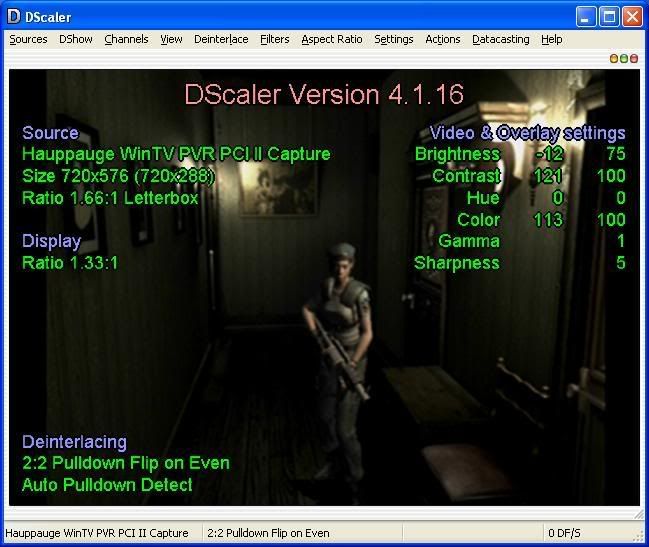Click the '0 DF/S' status bar entry
This screenshot has height=547, width=649.
pos(564,533)
